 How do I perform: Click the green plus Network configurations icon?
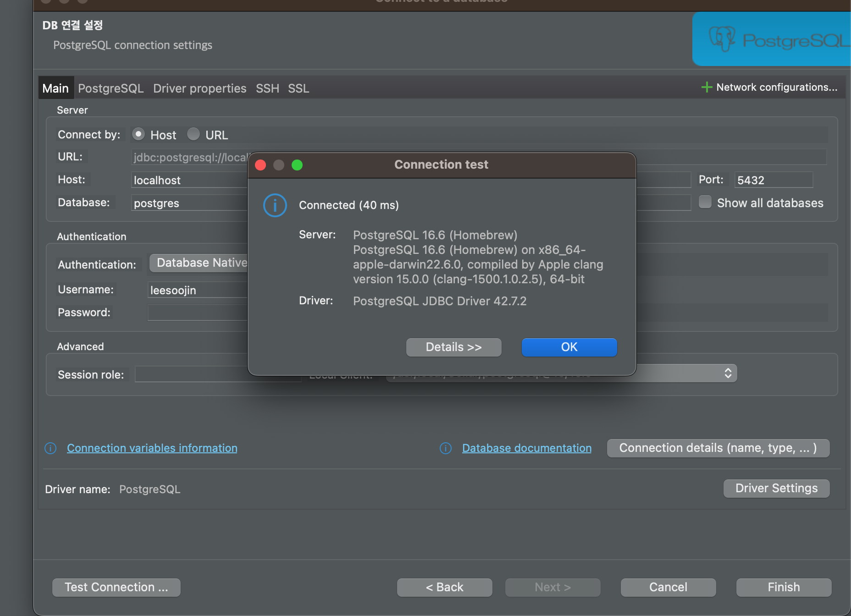coord(707,87)
